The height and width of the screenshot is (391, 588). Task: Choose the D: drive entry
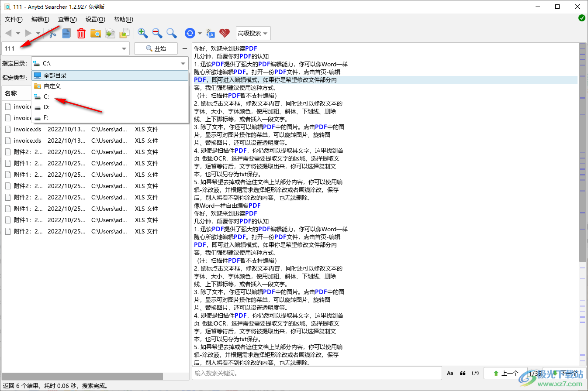pos(110,107)
